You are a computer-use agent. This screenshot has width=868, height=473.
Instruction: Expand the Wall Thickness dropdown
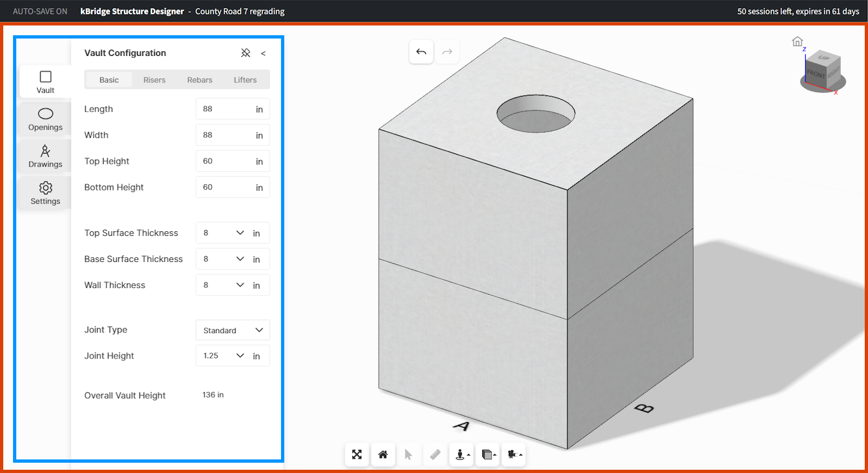pos(240,285)
